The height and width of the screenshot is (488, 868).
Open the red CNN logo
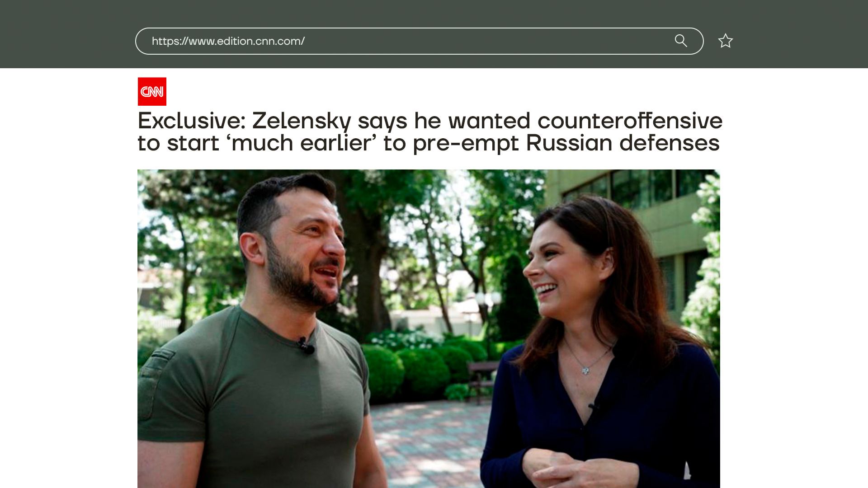tap(152, 91)
